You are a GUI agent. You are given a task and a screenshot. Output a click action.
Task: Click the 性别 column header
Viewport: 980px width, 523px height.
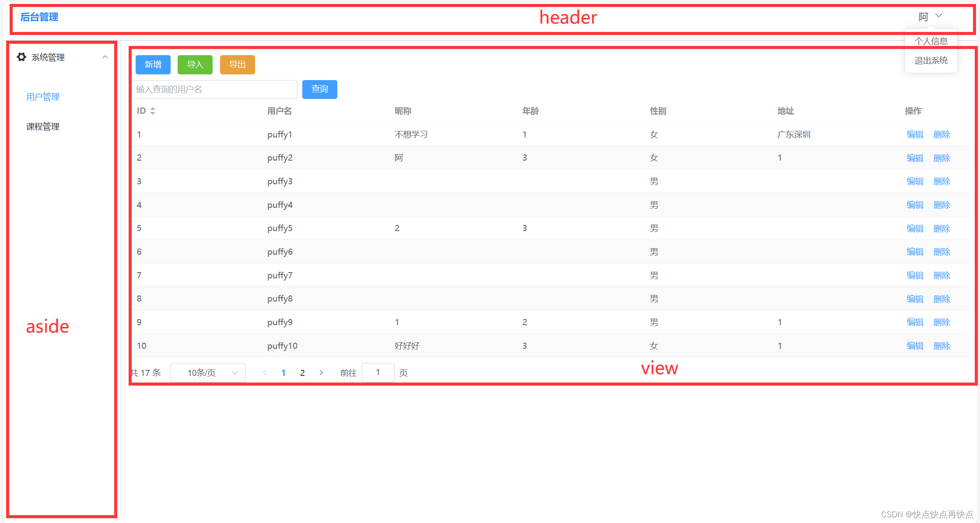point(658,111)
